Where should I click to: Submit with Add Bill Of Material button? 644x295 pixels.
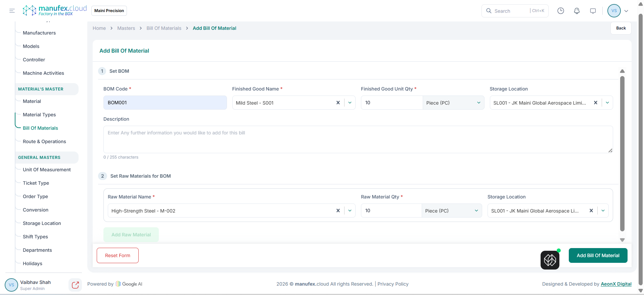(x=598, y=255)
